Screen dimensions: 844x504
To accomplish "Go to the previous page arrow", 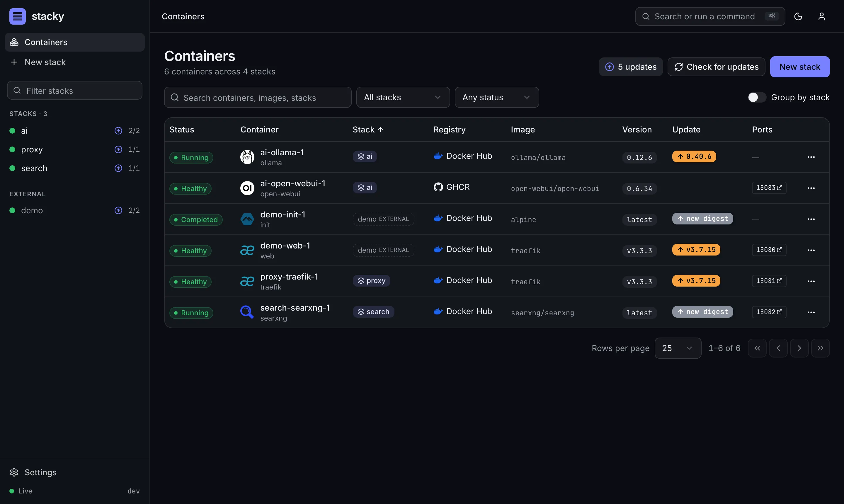I will pos(778,348).
